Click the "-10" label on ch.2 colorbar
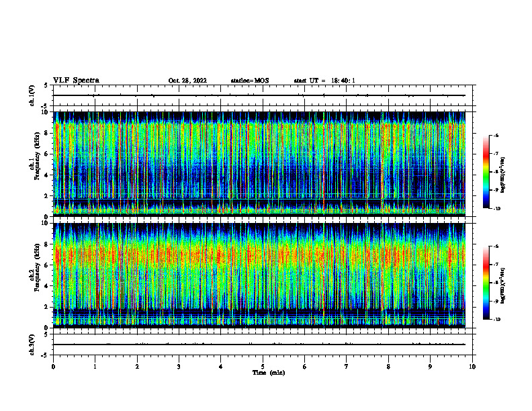The width and height of the screenshot is (532, 411). (x=496, y=320)
